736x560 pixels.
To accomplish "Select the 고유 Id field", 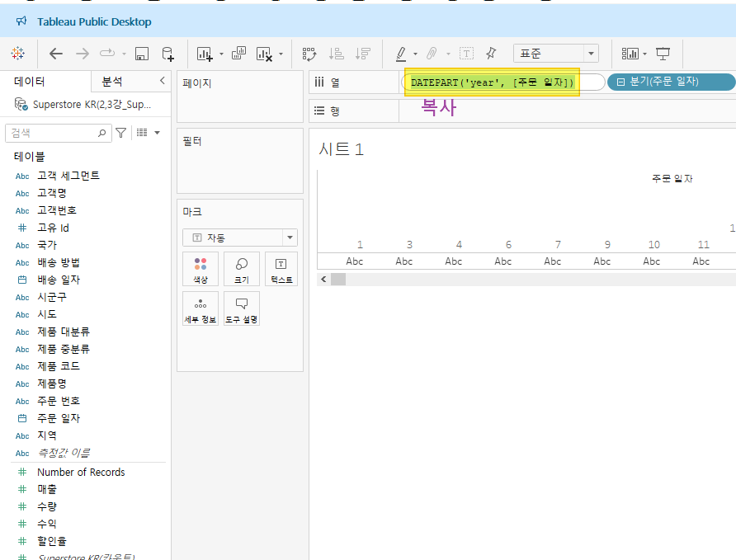I will point(53,228).
